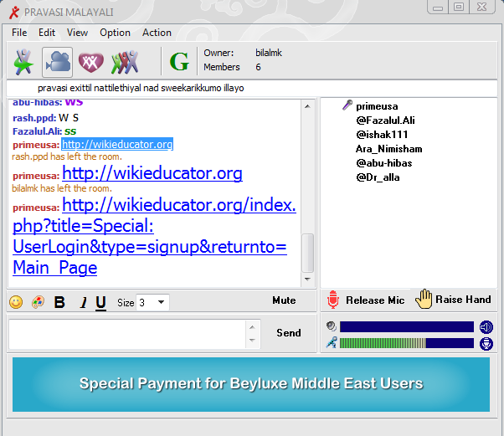
Task: Toggle bold text formatting
Action: pos(59,302)
